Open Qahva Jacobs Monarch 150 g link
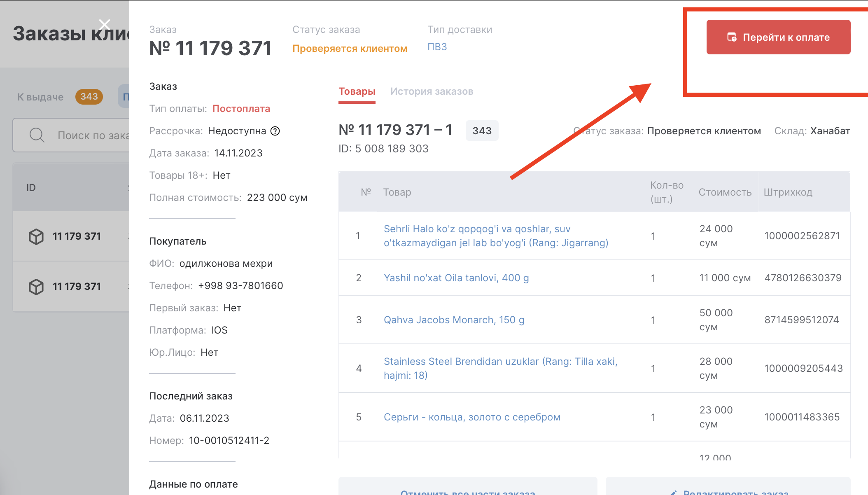 (x=454, y=320)
